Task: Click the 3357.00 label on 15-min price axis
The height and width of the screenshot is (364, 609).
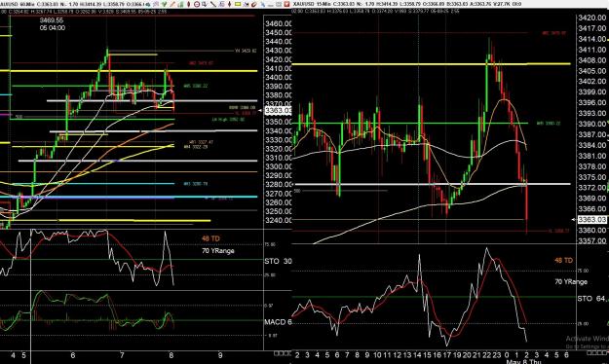Action: click(592, 240)
